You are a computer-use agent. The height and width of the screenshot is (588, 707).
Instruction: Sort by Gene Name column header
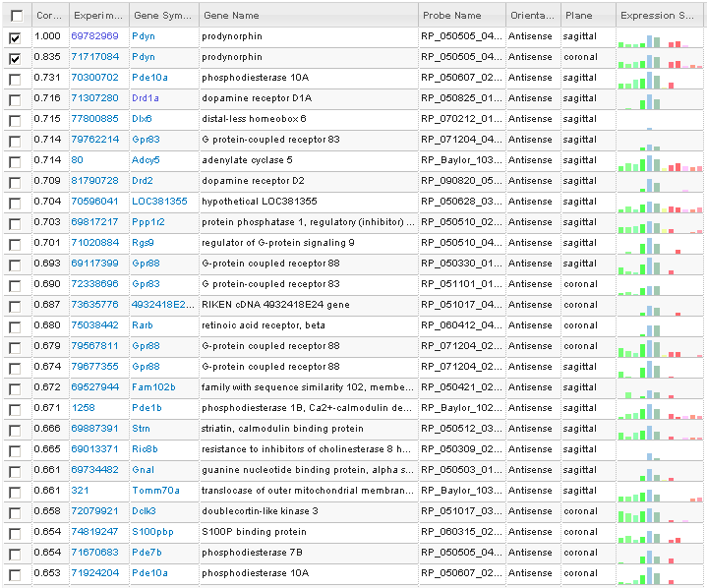[309, 16]
